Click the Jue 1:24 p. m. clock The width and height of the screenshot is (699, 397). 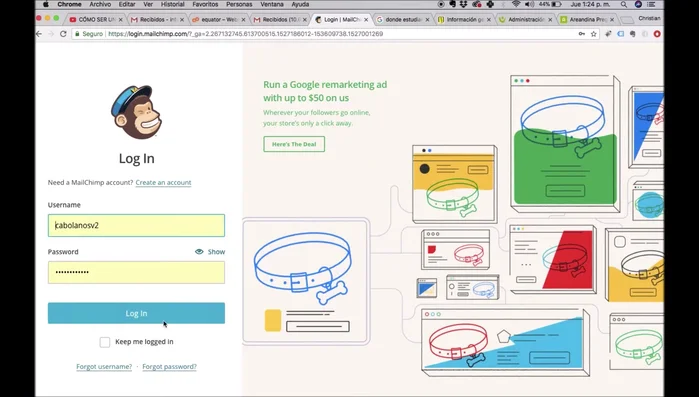(x=591, y=4)
